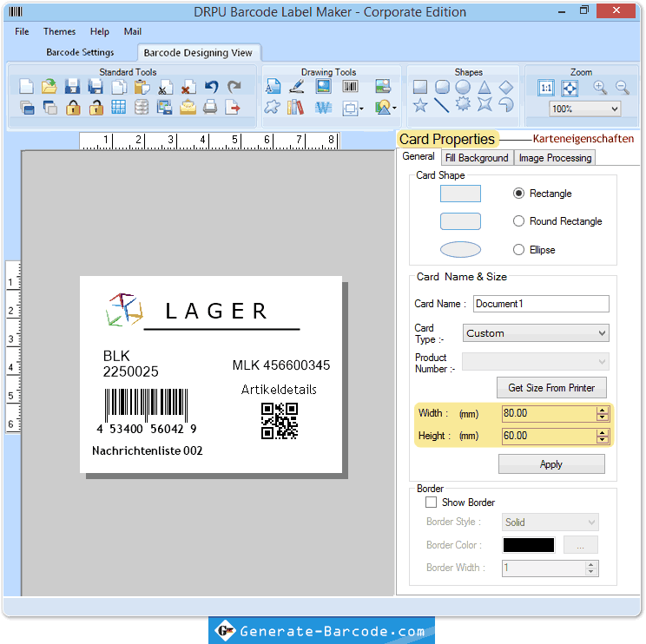Open the zoom percentage 100% dropdown
Viewport: 646px width, 644px height.
(584, 108)
